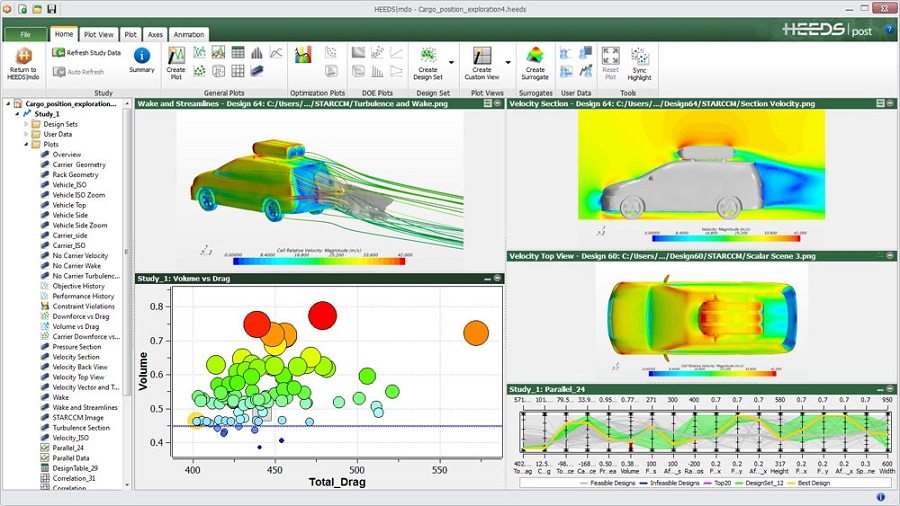Toggle Auto Refresh option
This screenshot has width=900, height=506.
[79, 72]
